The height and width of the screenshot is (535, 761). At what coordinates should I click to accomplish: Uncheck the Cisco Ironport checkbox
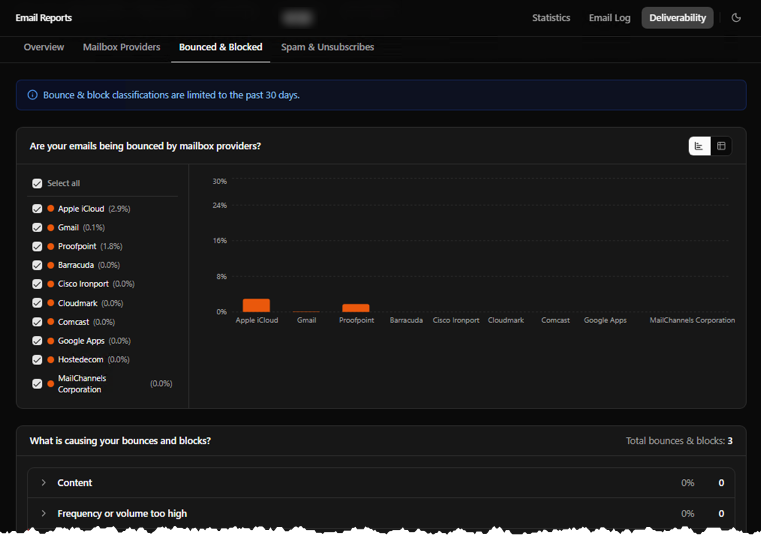coord(37,284)
